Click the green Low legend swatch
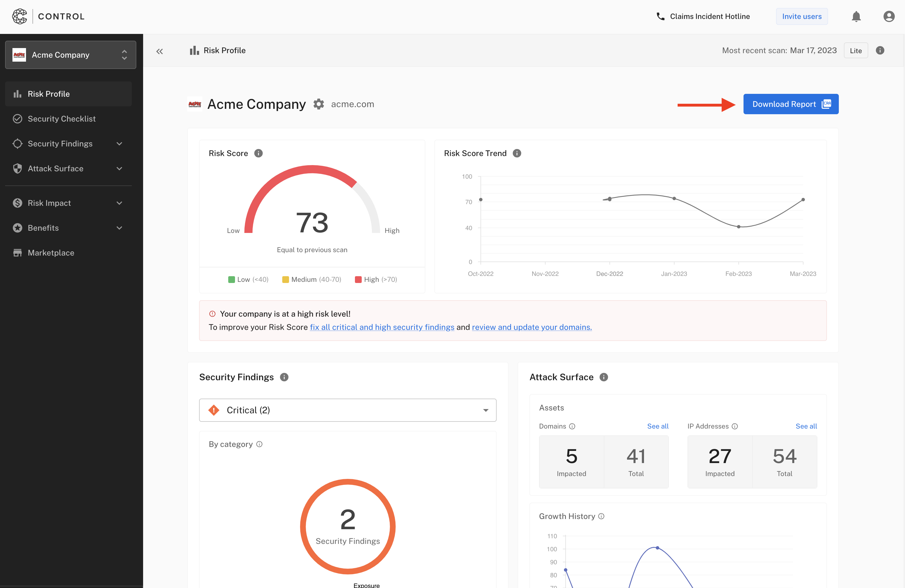 231,279
